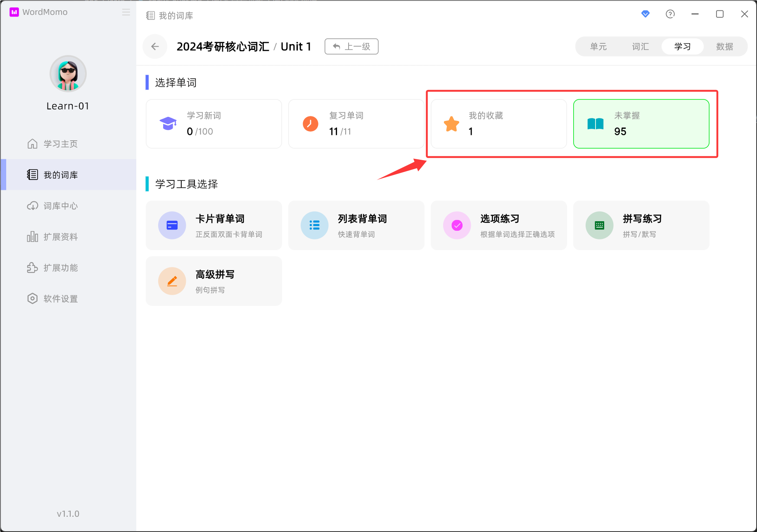Click the 上一级 button
Viewport: 757px width, 532px height.
351,47
